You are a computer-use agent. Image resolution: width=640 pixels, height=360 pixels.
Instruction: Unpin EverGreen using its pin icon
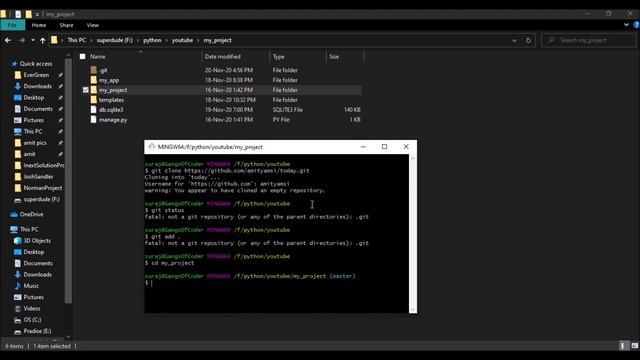click(x=60, y=75)
